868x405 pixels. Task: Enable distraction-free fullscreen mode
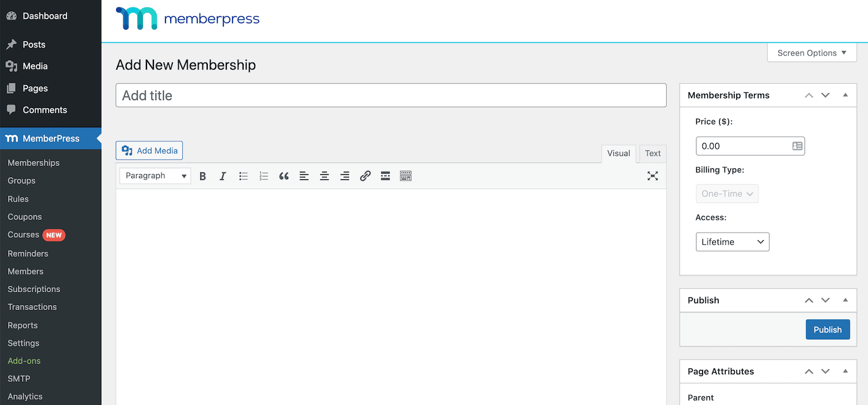pyautogui.click(x=653, y=176)
